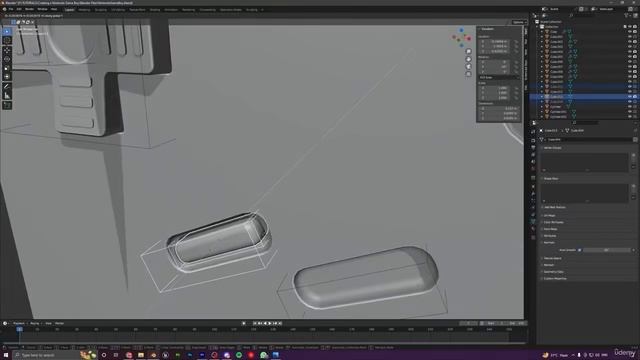Viewport: 640px width, 360px height.
Task: Toggle fake user shield on mesh data
Action: 635,140
